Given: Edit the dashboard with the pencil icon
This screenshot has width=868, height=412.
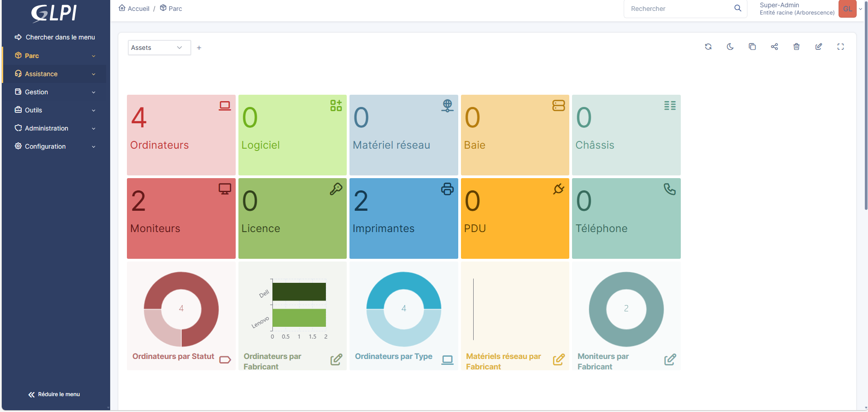Looking at the screenshot, I should click(x=819, y=47).
